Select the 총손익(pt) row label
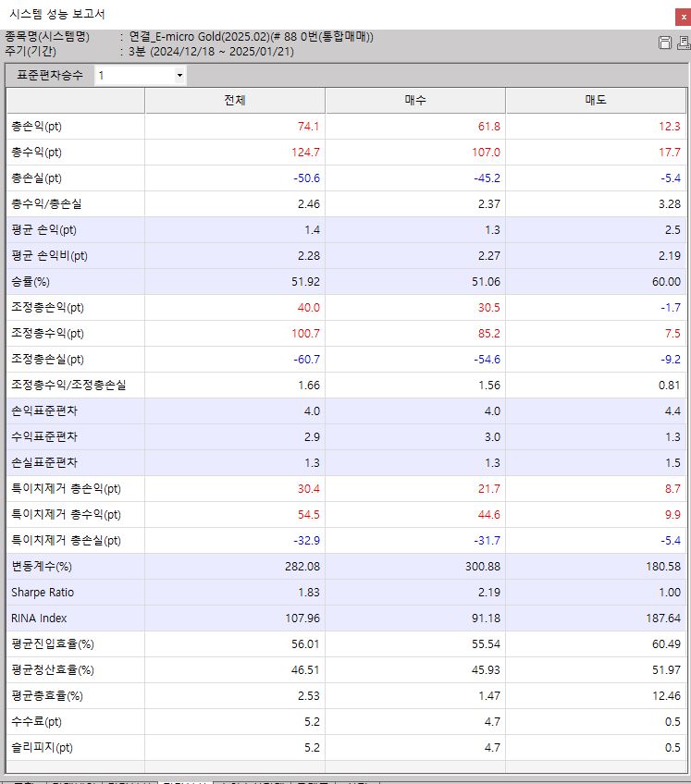Viewport: 691px width, 784px height. (x=37, y=126)
